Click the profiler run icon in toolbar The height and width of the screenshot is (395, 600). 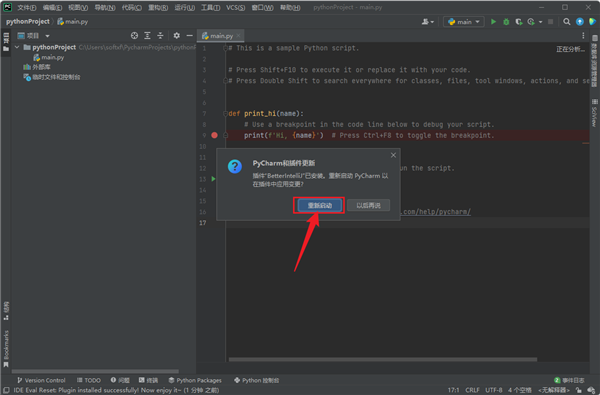click(531, 22)
